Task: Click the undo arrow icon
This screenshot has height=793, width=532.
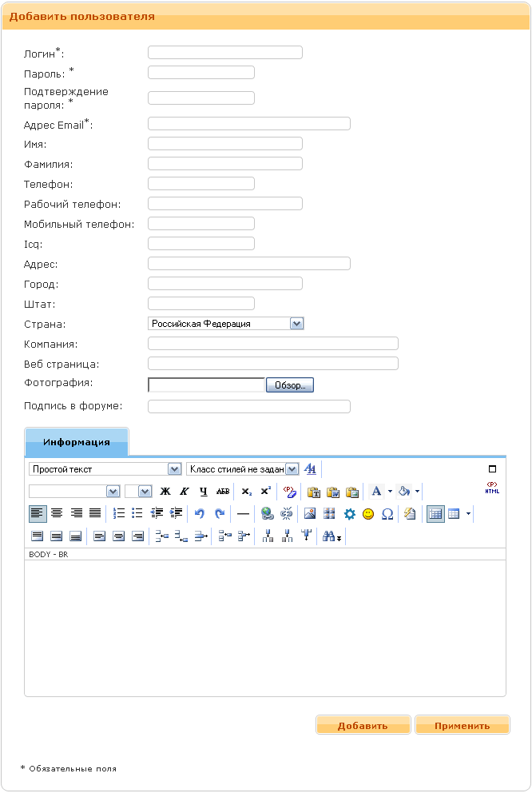Action: point(200,514)
